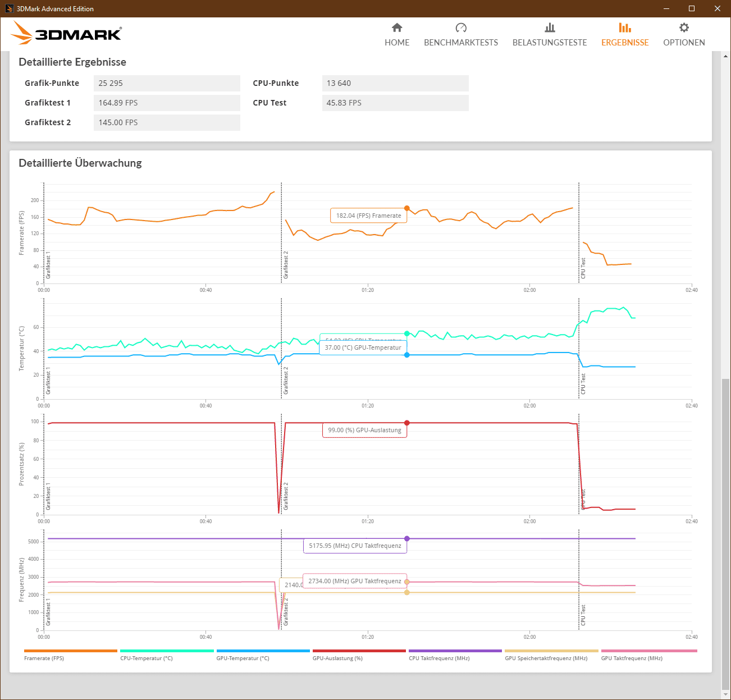Viewport: 731px width, 700px height.
Task: Click the purple CPU Taktfrequenz data point marker
Action: (407, 538)
